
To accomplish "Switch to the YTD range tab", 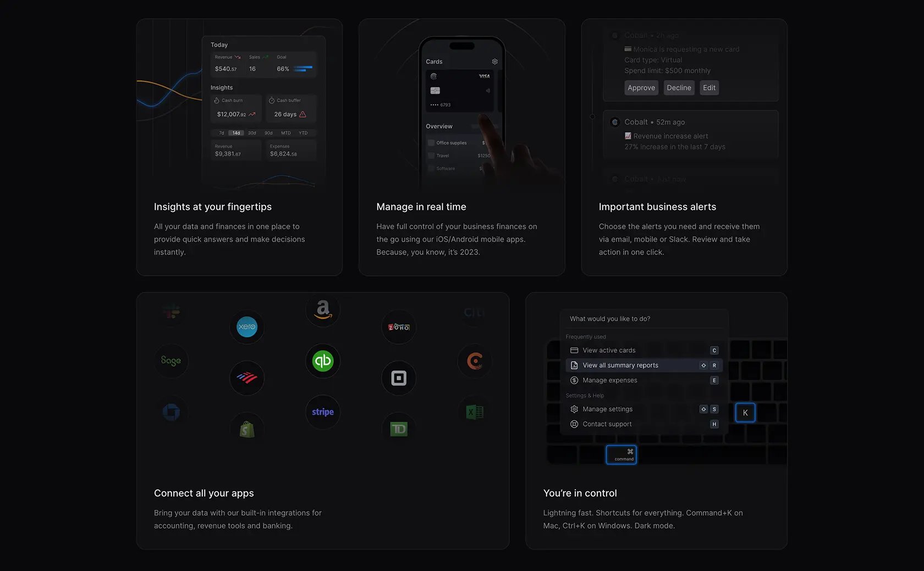I will [x=303, y=133].
